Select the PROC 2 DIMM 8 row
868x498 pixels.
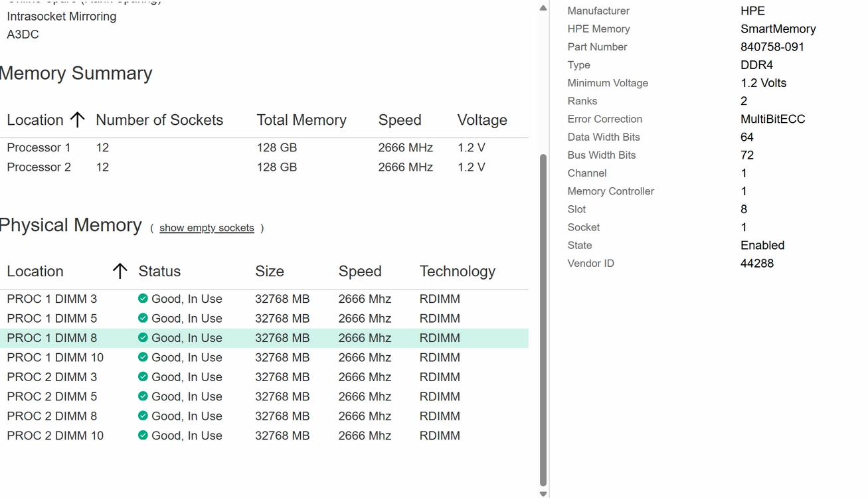click(x=264, y=416)
